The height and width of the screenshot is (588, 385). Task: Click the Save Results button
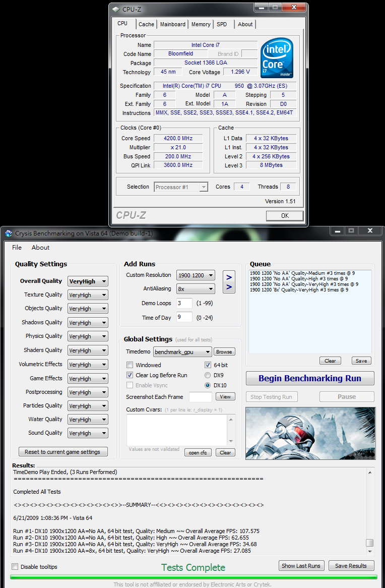click(351, 566)
